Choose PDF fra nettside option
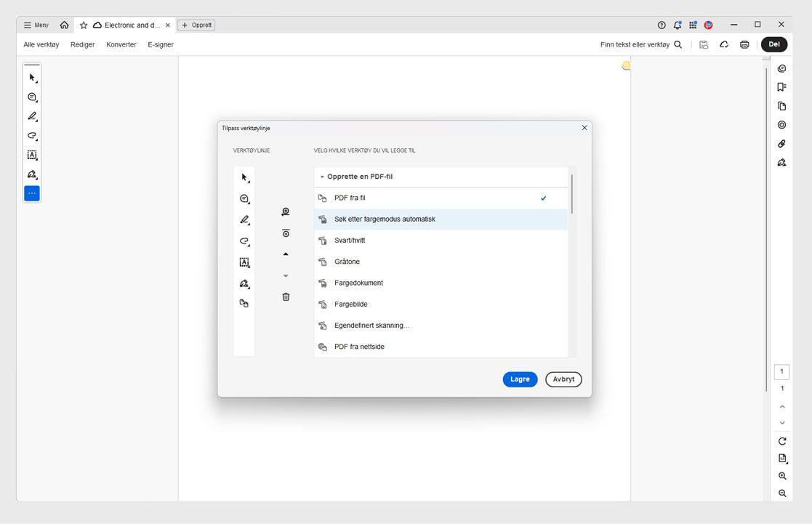This screenshot has width=812, height=524. coord(441,347)
